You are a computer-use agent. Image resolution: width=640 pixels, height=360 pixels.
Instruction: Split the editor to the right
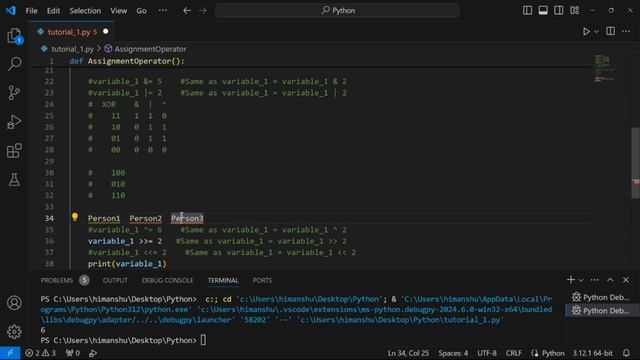(x=611, y=31)
